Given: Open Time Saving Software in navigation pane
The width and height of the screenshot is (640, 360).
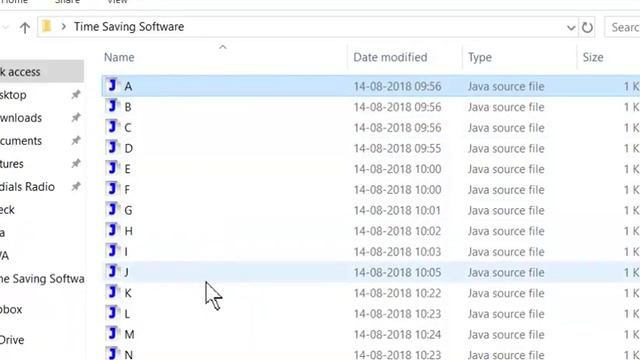Looking at the screenshot, I should tap(42, 279).
